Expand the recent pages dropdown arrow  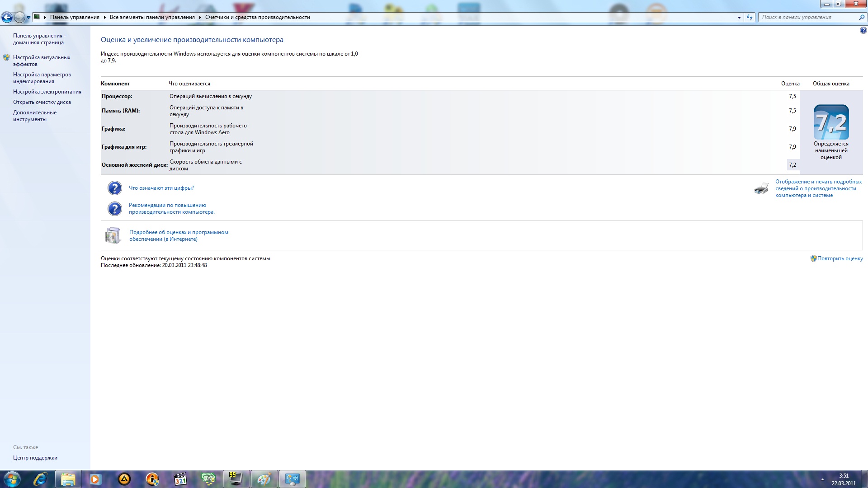coord(28,18)
